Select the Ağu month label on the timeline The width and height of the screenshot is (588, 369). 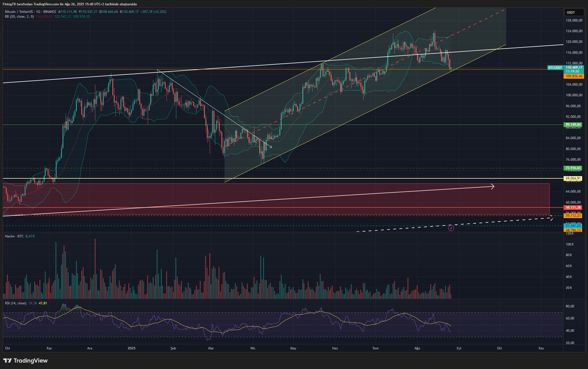tap(417, 348)
